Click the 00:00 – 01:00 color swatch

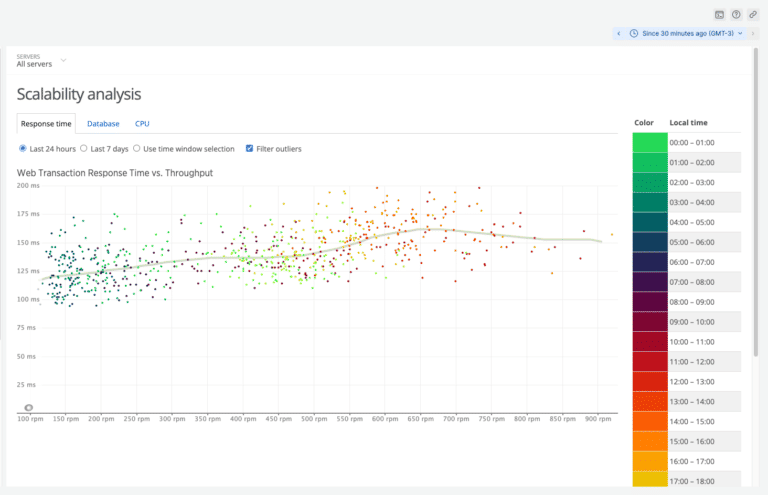pos(650,142)
